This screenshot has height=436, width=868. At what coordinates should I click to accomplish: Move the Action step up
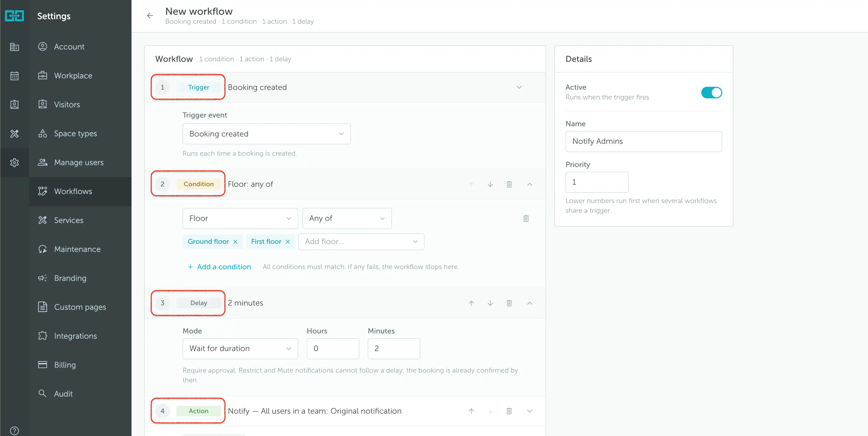pyautogui.click(x=471, y=411)
